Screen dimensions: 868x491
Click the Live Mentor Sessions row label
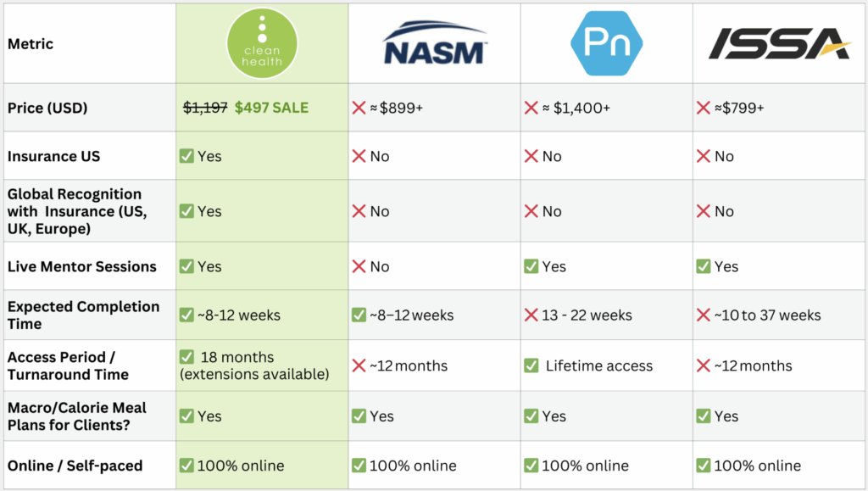click(82, 266)
